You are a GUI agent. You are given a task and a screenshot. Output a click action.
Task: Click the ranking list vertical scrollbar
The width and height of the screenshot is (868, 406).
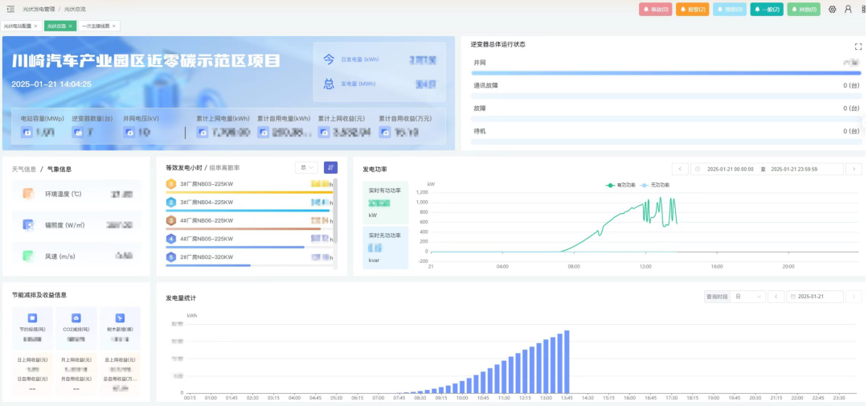pyautogui.click(x=335, y=211)
